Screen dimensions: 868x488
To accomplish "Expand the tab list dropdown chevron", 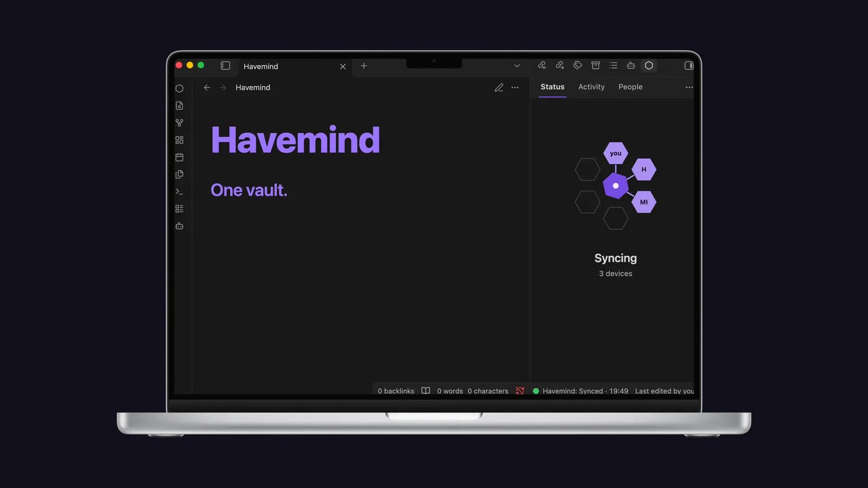I will 517,66.
